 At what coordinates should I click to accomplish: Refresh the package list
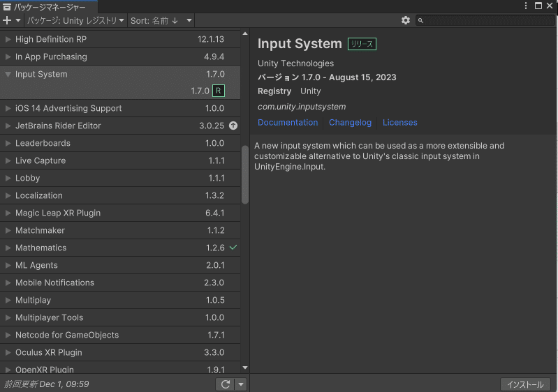pyautogui.click(x=226, y=384)
